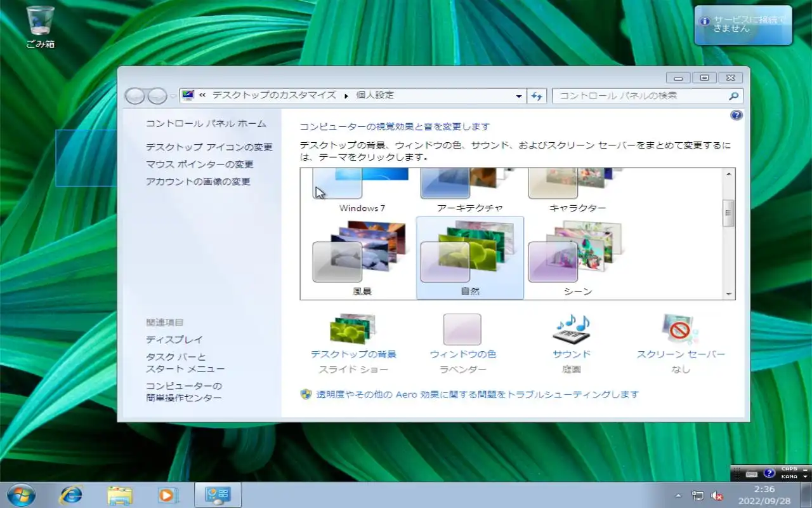The height and width of the screenshot is (508, 812).
Task: Open recent pages dropdown next to Forward
Action: coord(173,97)
